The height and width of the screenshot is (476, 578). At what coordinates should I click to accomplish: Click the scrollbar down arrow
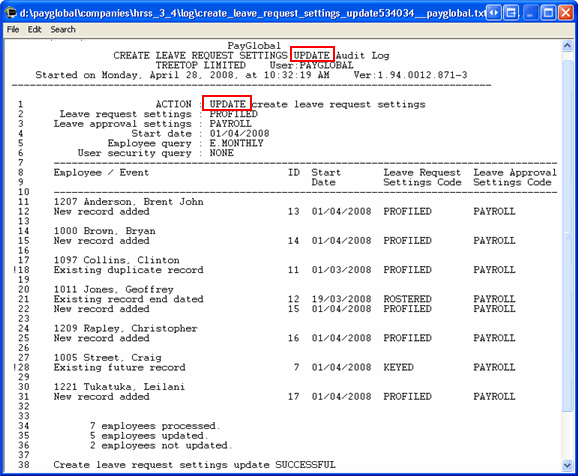point(567,465)
